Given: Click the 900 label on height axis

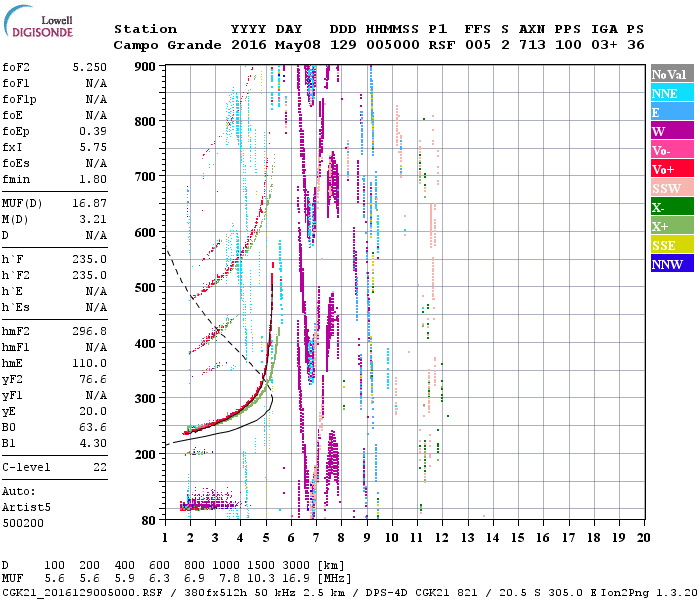Looking at the screenshot, I should coord(145,67).
